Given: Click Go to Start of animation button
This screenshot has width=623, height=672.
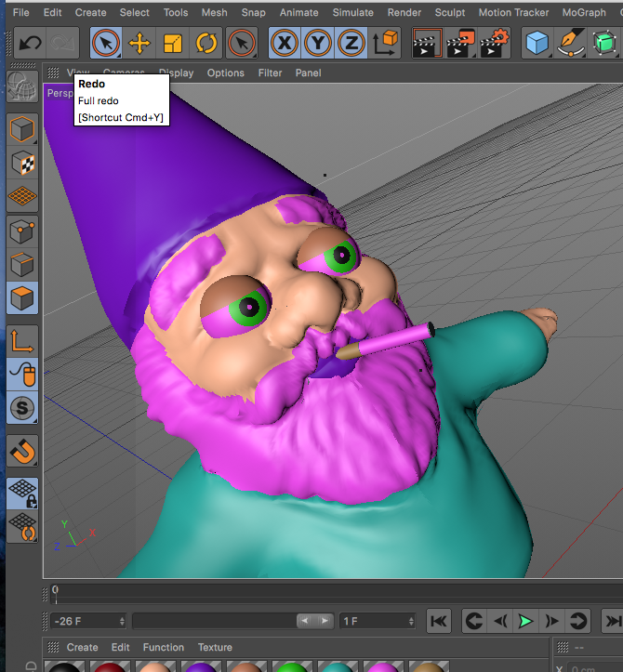Looking at the screenshot, I should pyautogui.click(x=439, y=621).
